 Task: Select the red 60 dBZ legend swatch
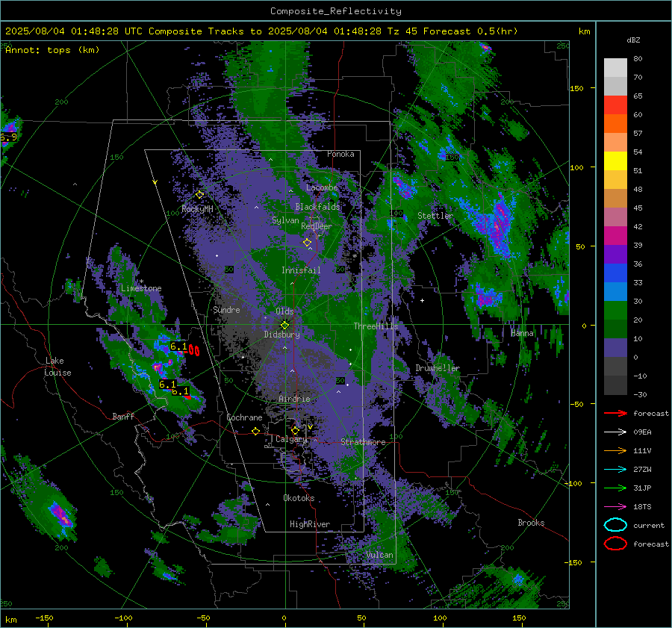coord(615,105)
